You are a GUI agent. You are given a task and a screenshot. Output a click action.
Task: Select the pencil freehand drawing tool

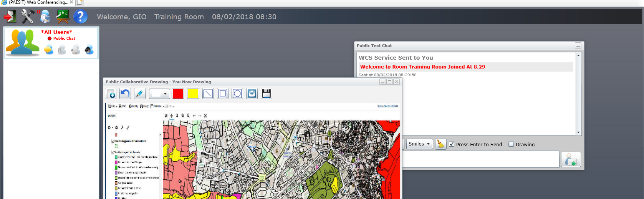pos(139,94)
